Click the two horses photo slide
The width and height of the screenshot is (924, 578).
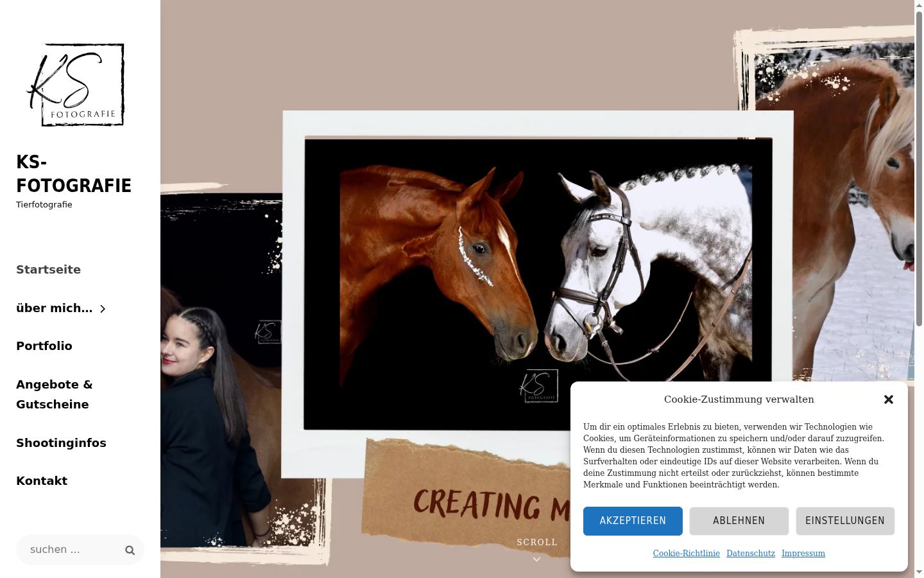click(538, 283)
